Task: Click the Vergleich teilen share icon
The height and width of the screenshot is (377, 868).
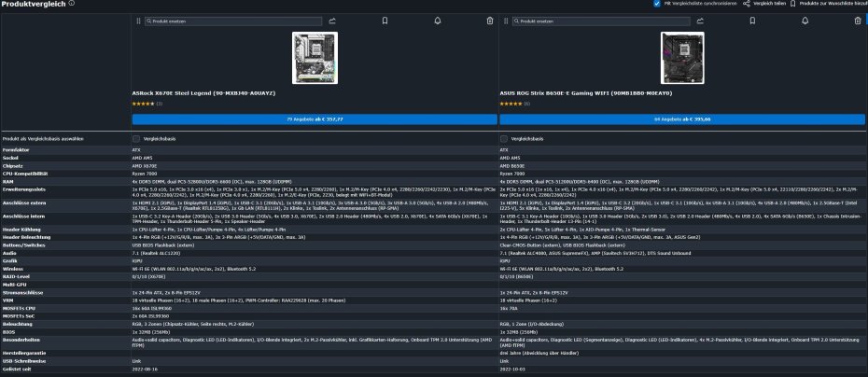Action: coord(747,4)
